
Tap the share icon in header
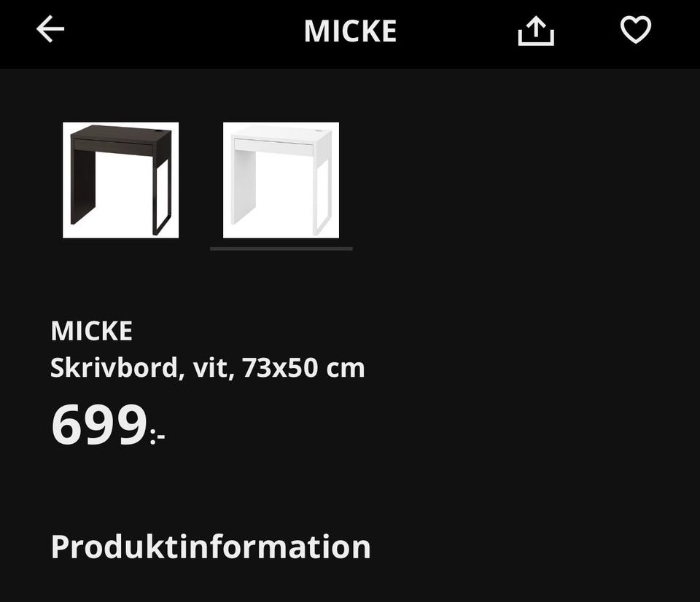(536, 31)
